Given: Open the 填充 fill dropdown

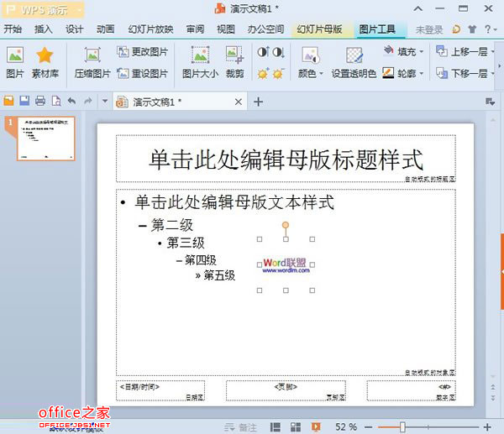Looking at the screenshot, I should point(404,51).
